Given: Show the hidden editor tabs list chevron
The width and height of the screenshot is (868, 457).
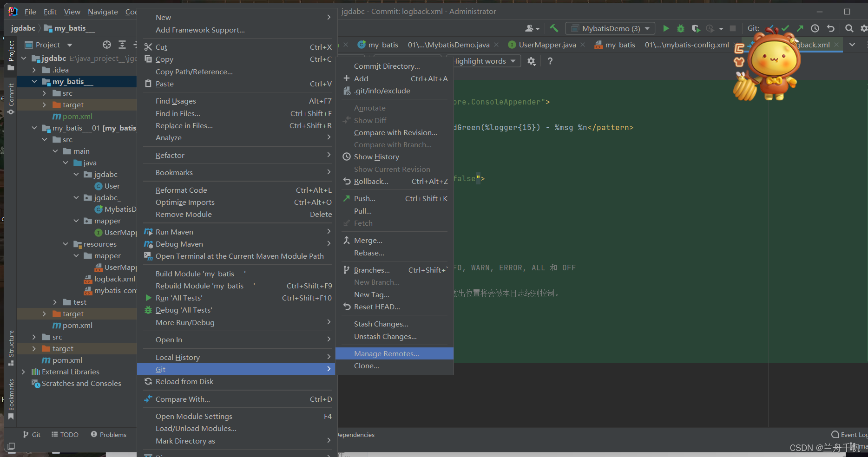Looking at the screenshot, I should coord(852,45).
